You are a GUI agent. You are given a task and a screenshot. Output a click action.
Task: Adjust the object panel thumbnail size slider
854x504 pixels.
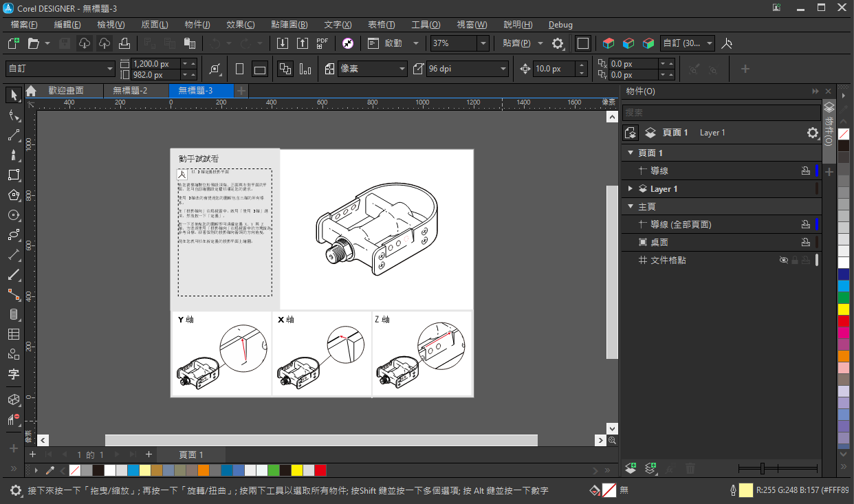[x=762, y=469]
